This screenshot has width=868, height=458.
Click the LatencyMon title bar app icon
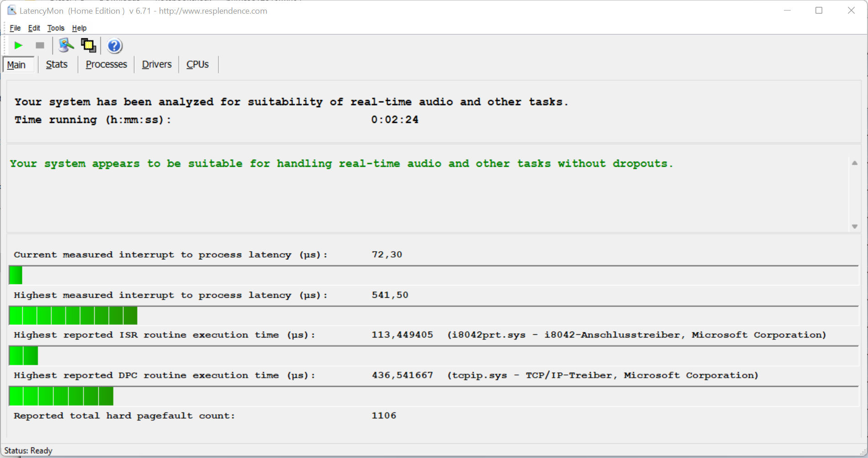tap(11, 11)
